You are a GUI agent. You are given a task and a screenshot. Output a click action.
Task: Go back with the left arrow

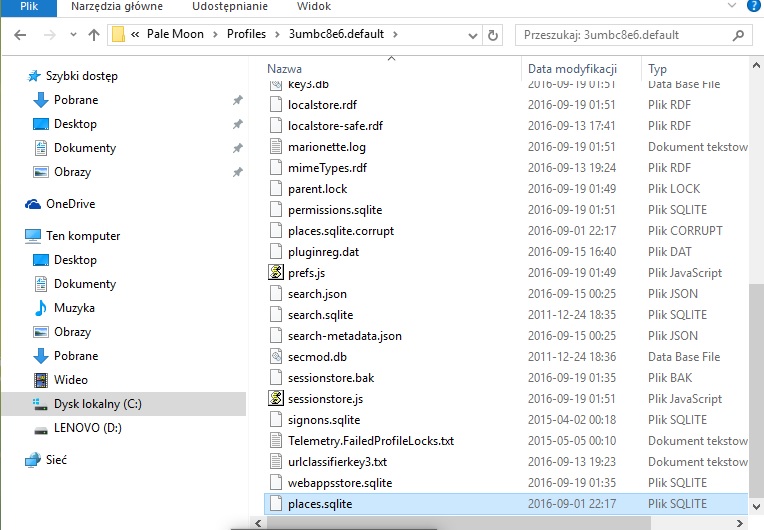coord(20,35)
